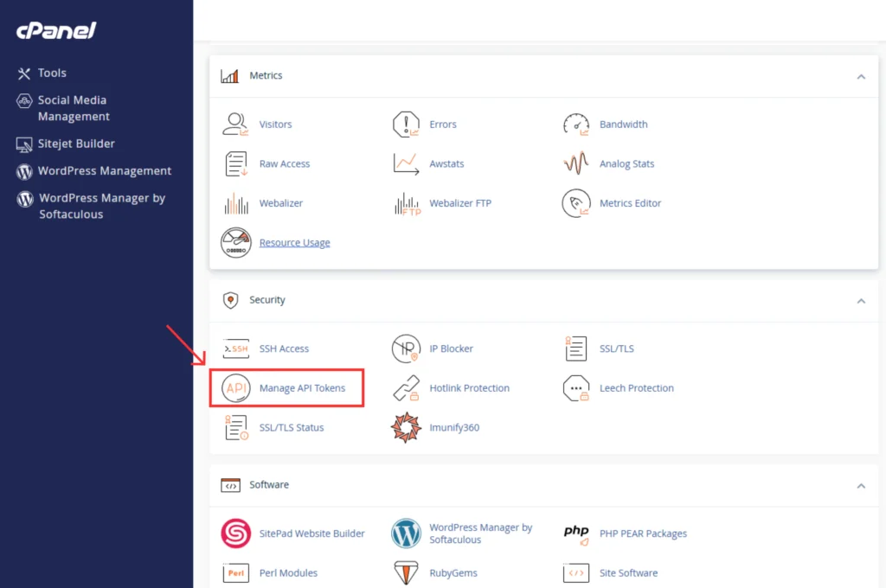Click the SitePad Website Builder link
The image size is (886, 588).
[x=311, y=534]
